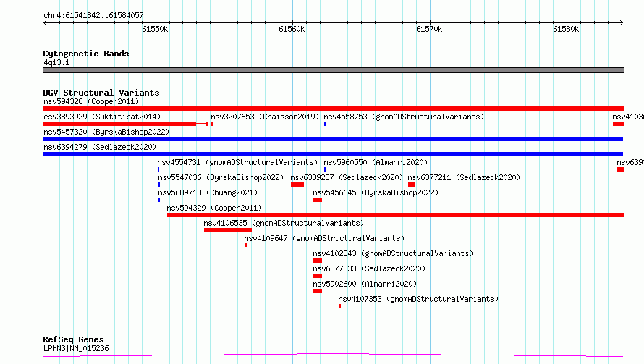Select the nsv5902600 (Almarri2020) label

click(365, 284)
